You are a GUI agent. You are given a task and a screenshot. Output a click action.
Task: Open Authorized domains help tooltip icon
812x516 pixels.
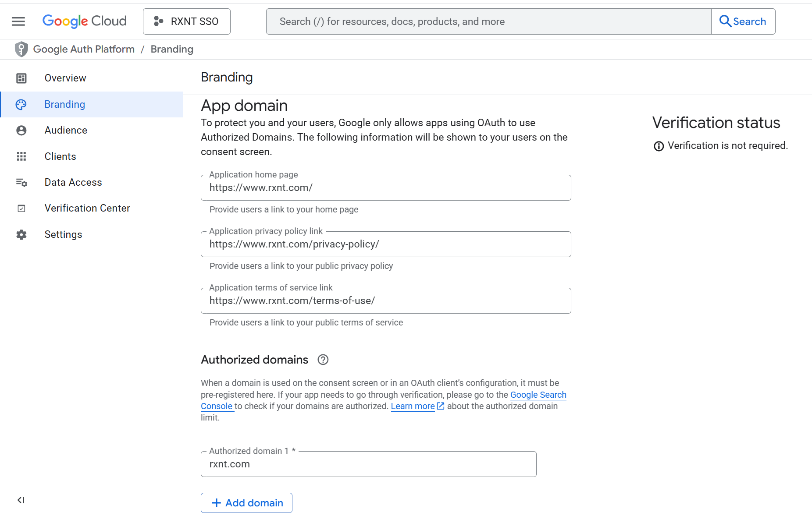323,360
